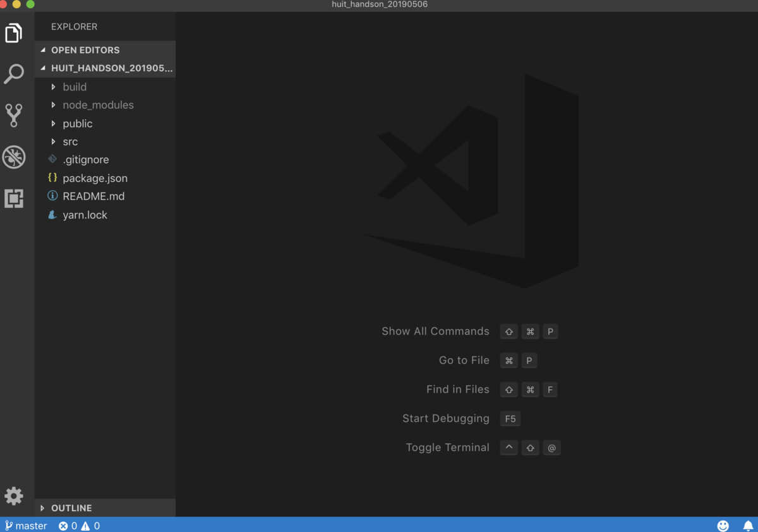The width and height of the screenshot is (758, 532).
Task: Click the yellow minimize window button
Action: 16,4
